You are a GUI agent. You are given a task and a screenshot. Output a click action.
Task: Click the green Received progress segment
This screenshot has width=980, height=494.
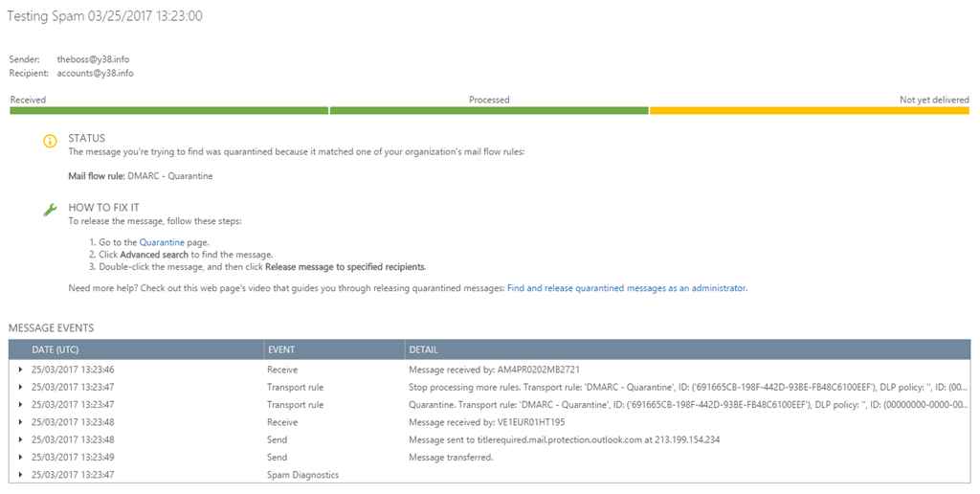(168, 110)
